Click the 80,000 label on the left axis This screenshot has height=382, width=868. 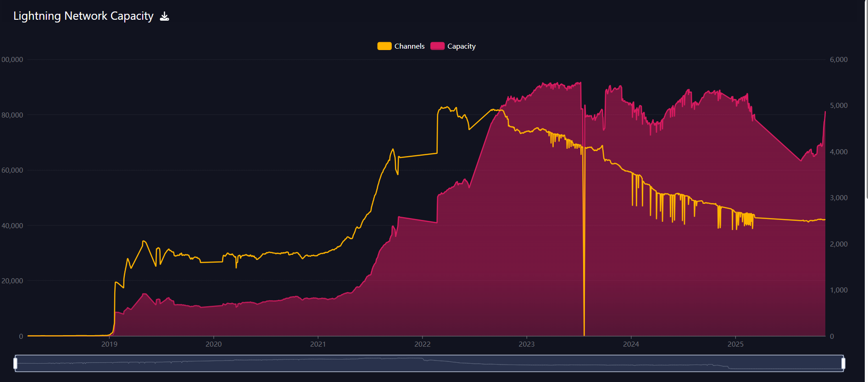[12, 115]
